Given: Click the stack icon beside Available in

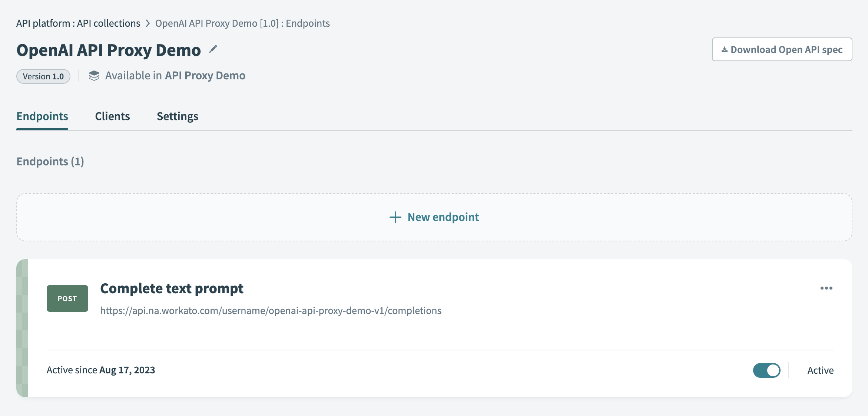Looking at the screenshot, I should [x=94, y=75].
